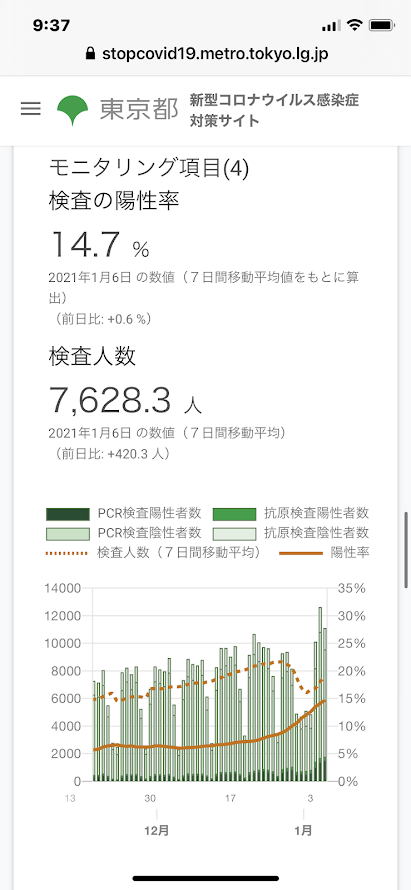Click the green ginkgo Tokyo logo

pos(73,110)
